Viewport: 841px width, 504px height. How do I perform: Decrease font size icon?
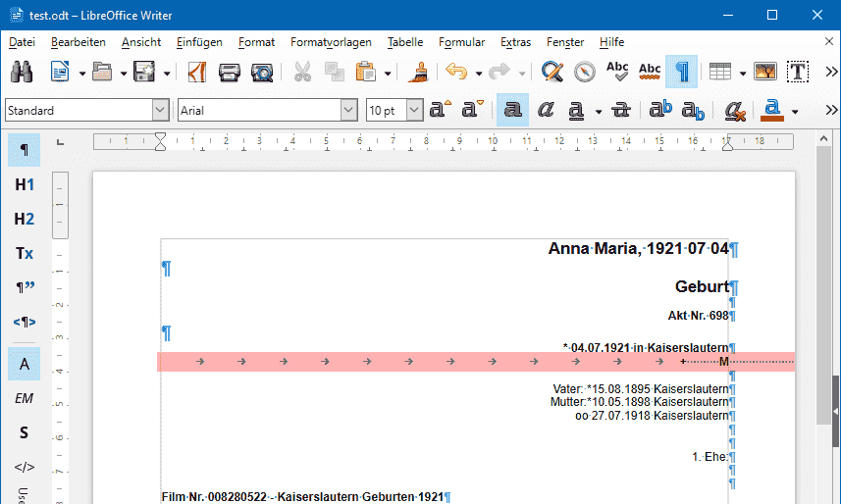[x=473, y=110]
